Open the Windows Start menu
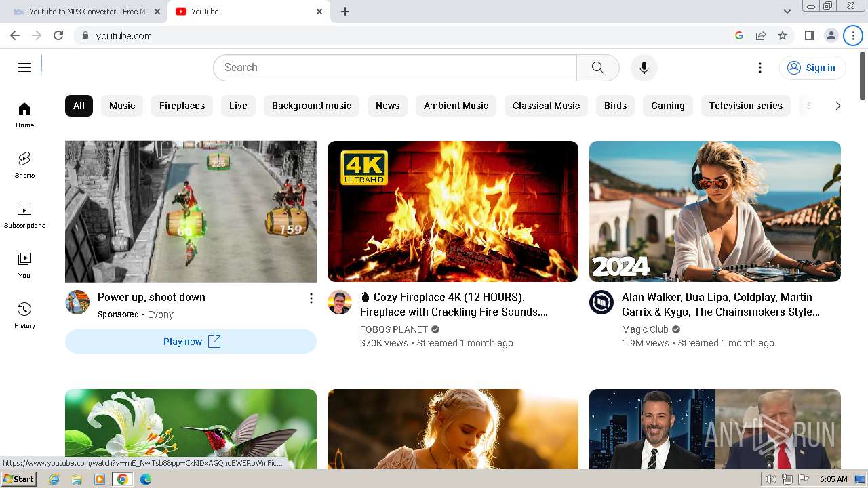 pos(18,479)
